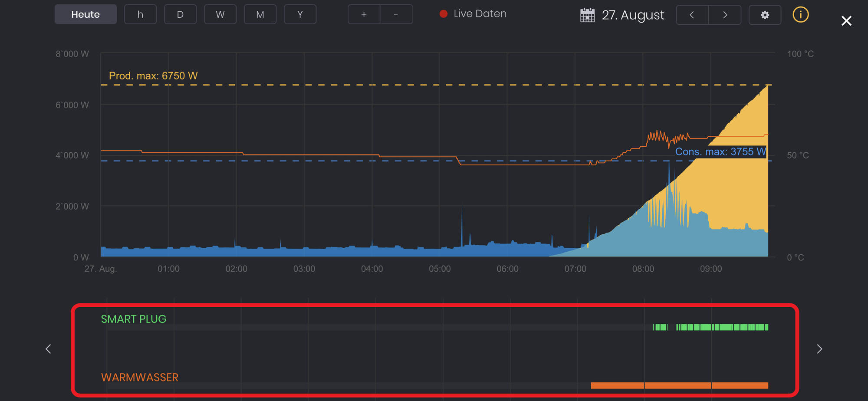Go to next day arrow
Image resolution: width=868 pixels, height=401 pixels.
(725, 15)
